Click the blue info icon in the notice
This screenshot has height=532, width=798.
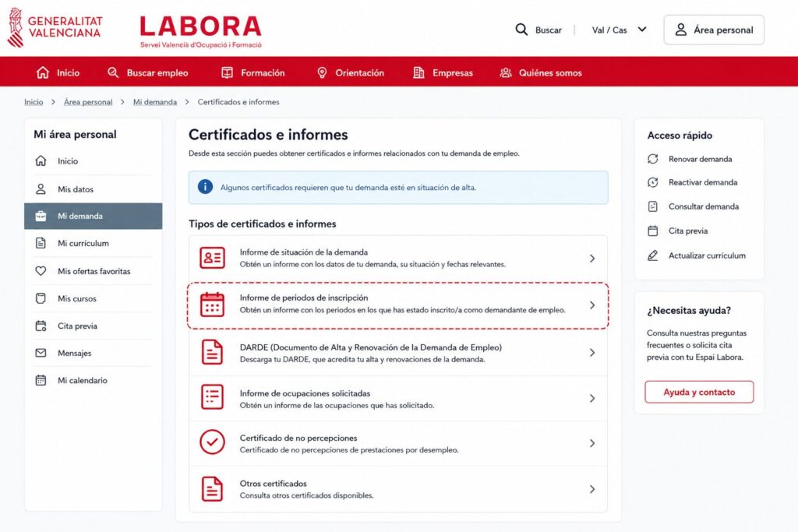click(205, 187)
